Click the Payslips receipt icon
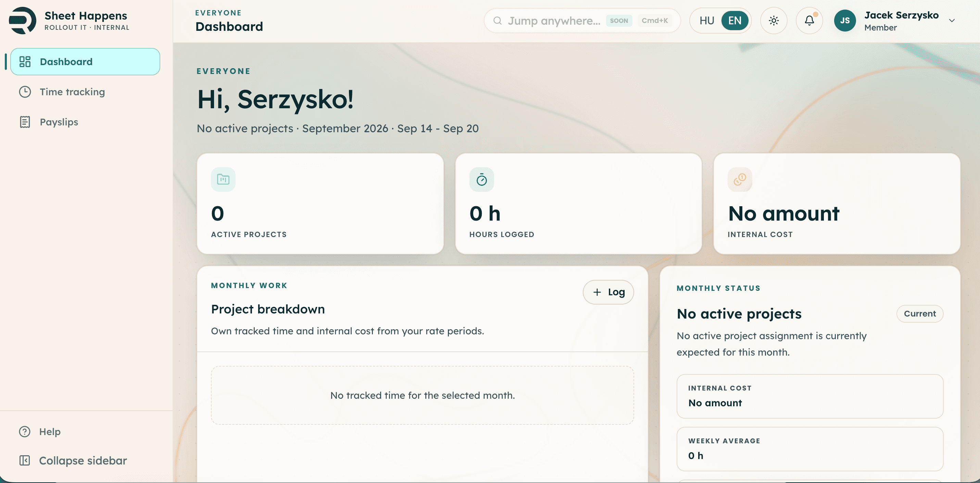Screen dimensions: 980x483 (25, 122)
